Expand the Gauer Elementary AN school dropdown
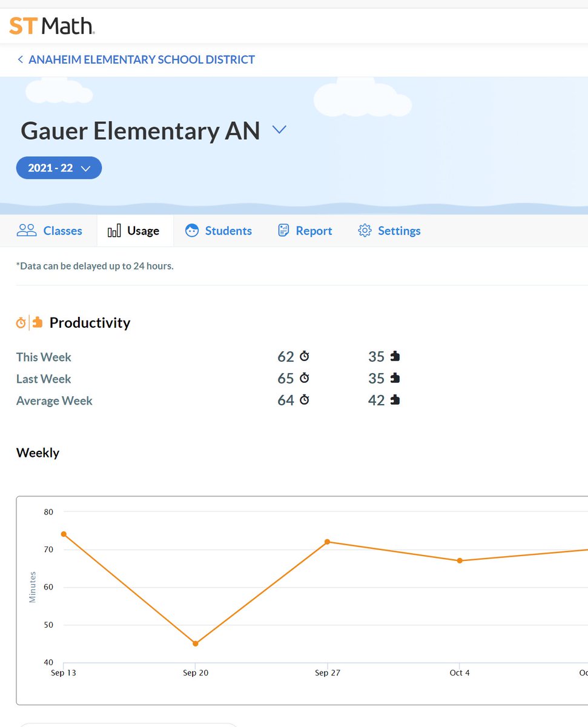The height and width of the screenshot is (727, 588). (279, 130)
